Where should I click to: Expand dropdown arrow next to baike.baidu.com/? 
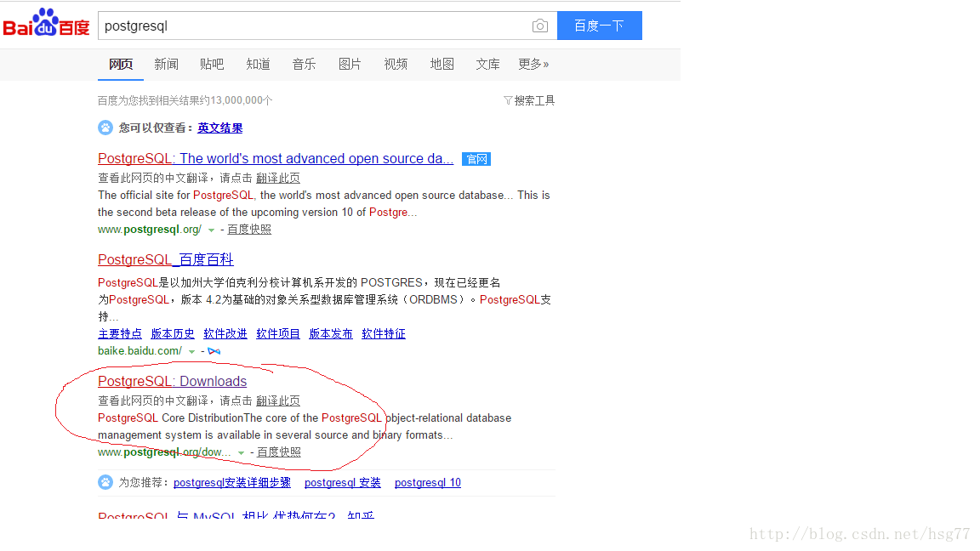pos(192,352)
